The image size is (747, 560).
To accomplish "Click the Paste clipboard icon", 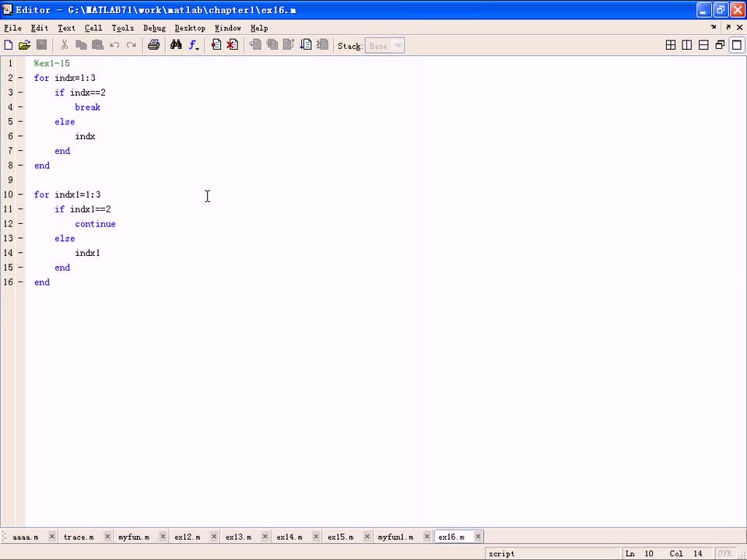I will coord(98,45).
